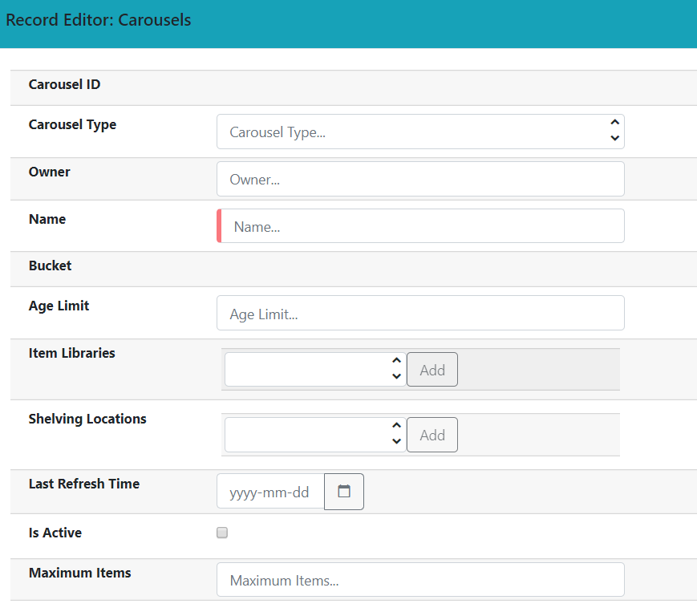The image size is (697, 616).
Task: Click Add beside the Shelving Locations selector
Action: [x=432, y=434]
